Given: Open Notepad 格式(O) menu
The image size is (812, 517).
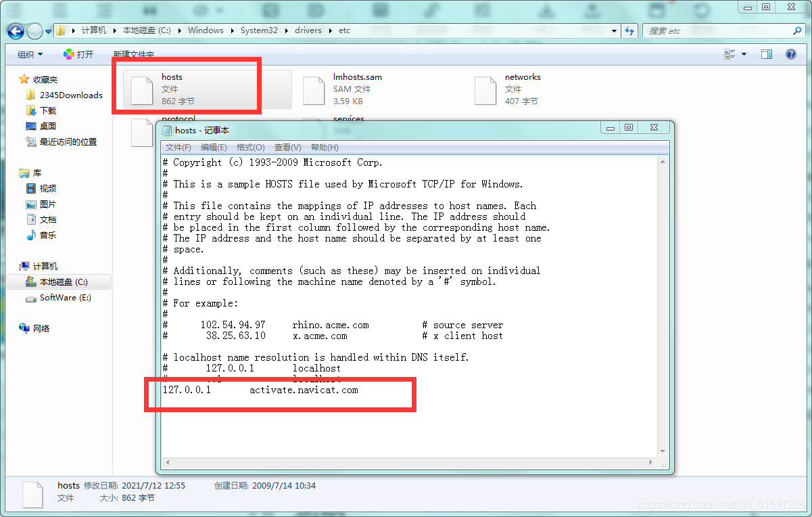Looking at the screenshot, I should [251, 147].
